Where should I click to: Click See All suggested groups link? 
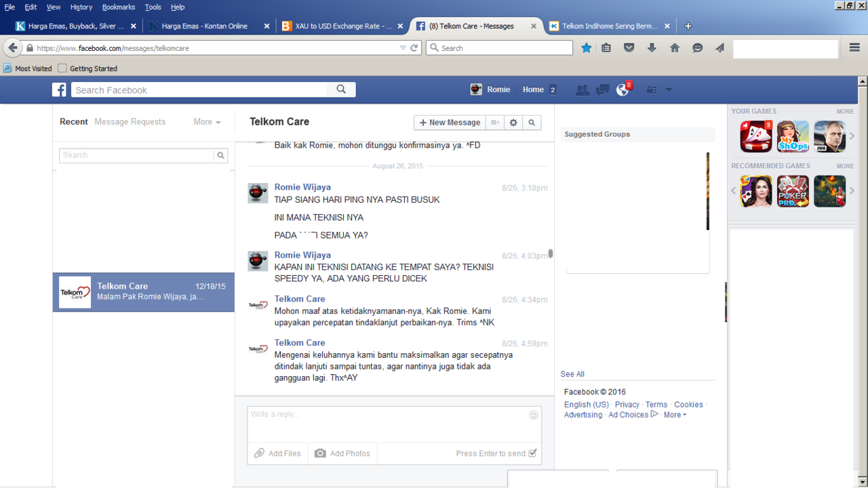click(x=572, y=374)
